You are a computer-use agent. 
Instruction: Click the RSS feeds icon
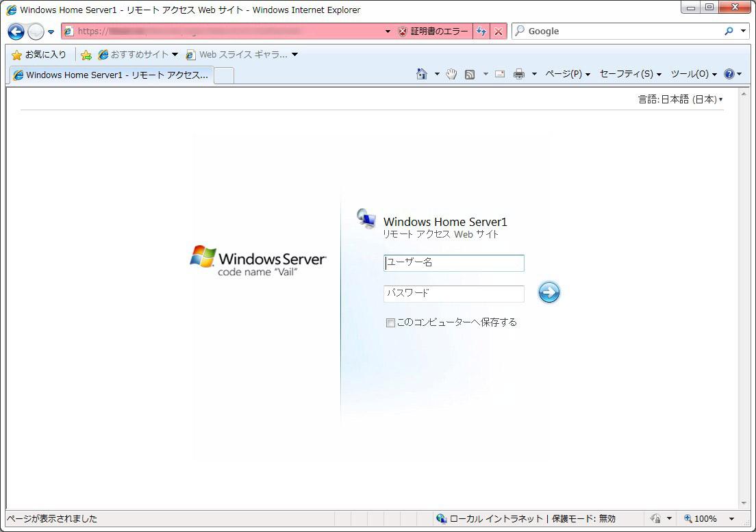[470, 74]
